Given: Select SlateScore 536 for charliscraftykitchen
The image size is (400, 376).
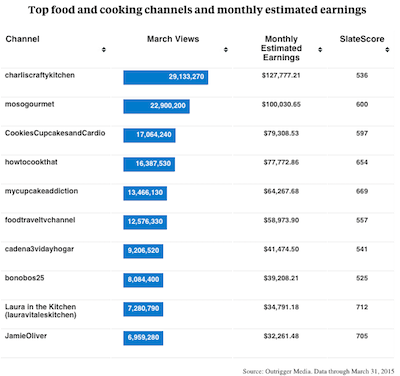Looking at the screenshot, I should point(362,76).
